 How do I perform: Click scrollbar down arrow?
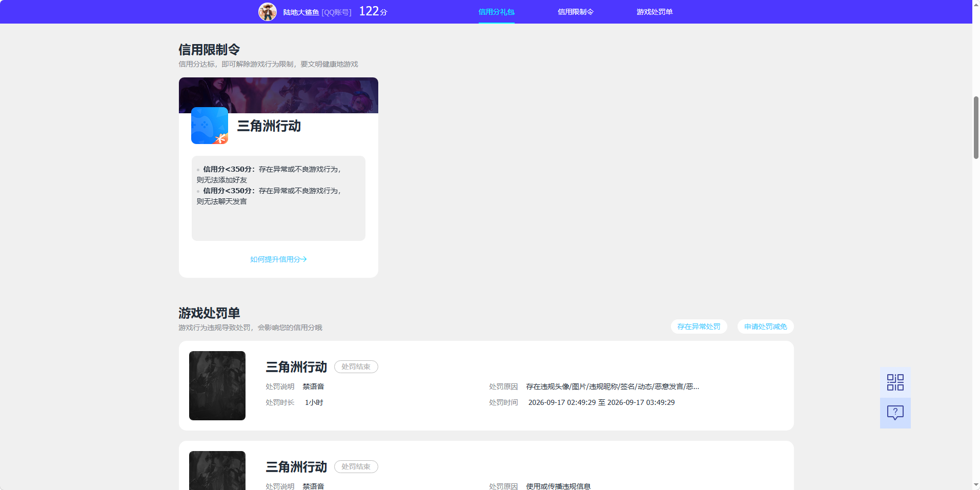(x=976, y=485)
